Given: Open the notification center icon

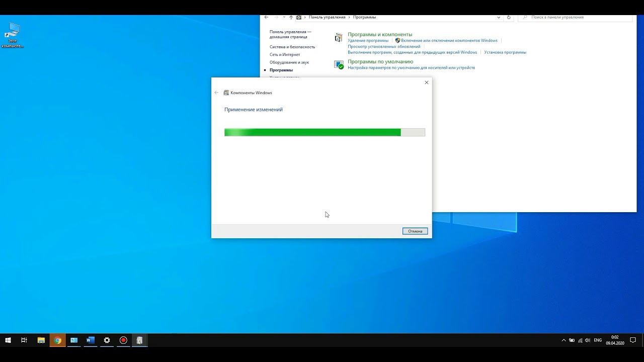Looking at the screenshot, I should pyautogui.click(x=633, y=340).
